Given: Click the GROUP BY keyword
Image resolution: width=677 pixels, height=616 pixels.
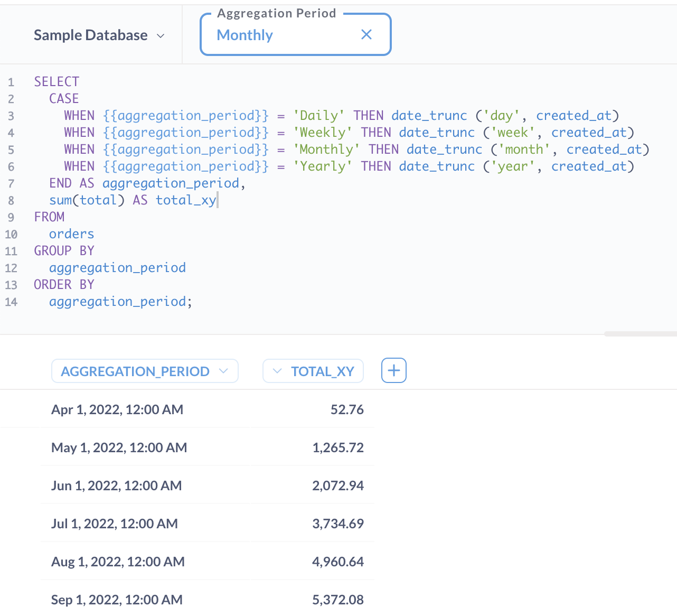Looking at the screenshot, I should pos(64,251).
